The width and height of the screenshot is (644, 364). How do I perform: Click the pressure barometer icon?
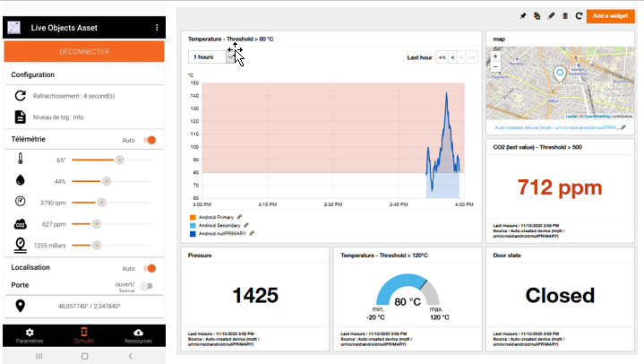(x=20, y=245)
